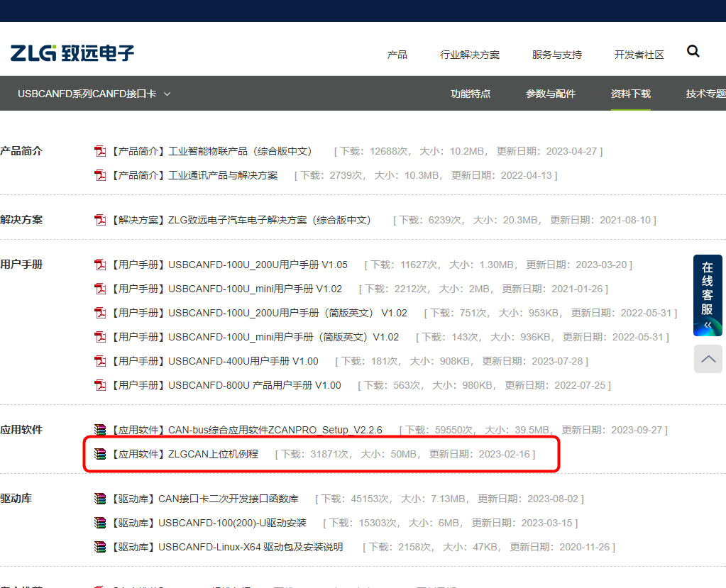Click archive icon for ZLGCAN上位机例程

pyautogui.click(x=100, y=454)
